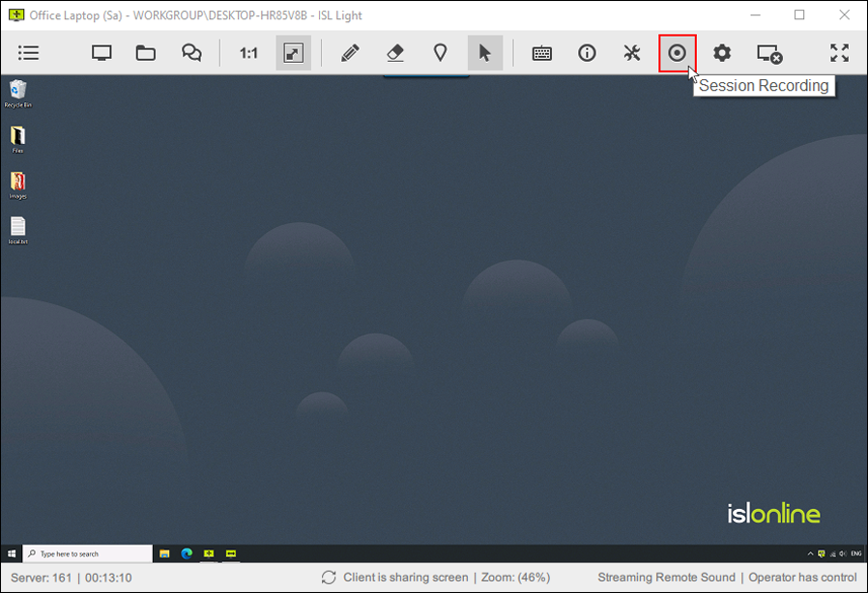The height and width of the screenshot is (593, 868).
Task: Toggle the arrow pointer cursor tool
Action: tap(484, 53)
